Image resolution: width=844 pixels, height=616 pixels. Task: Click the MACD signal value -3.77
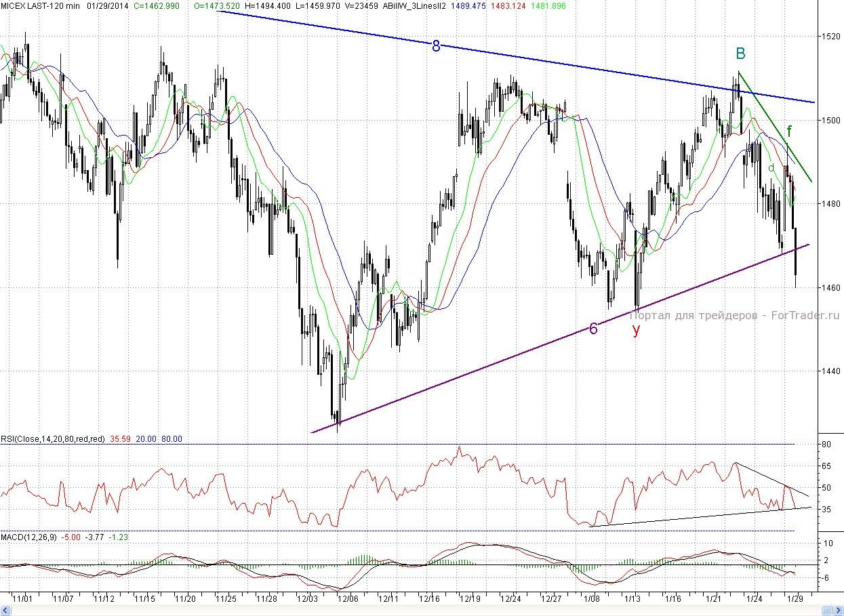click(x=94, y=537)
